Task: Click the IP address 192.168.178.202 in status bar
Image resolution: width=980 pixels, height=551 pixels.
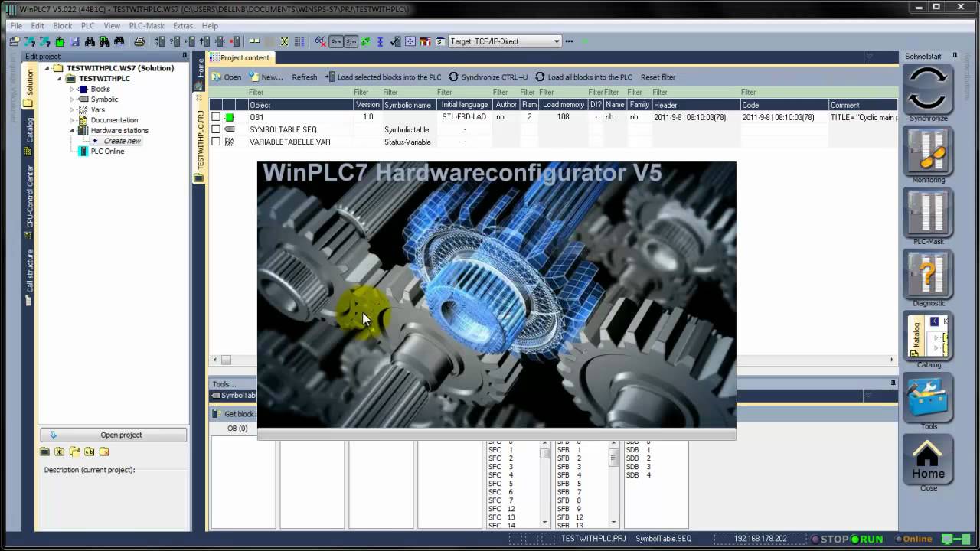Action: pyautogui.click(x=760, y=539)
